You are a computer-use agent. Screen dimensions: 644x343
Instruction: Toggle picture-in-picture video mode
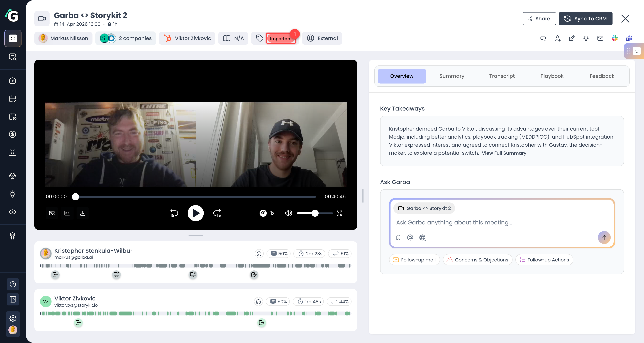[x=52, y=213]
